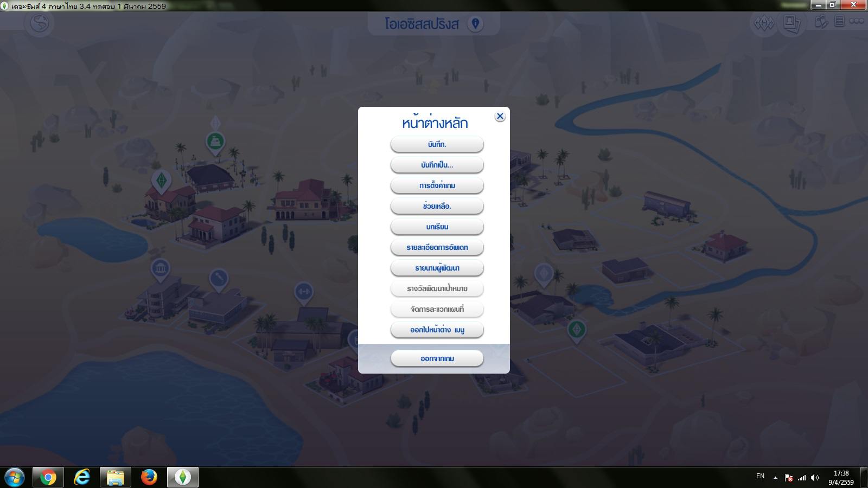Click the บันทึก (Save) menu button
This screenshot has height=488, width=868.
pyautogui.click(x=437, y=144)
